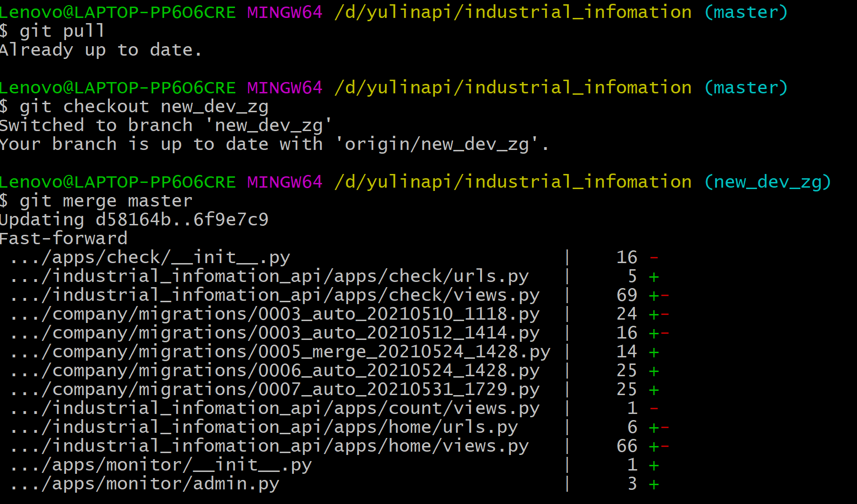
Task: Click the change count '14' in diffstat
Action: click(x=627, y=352)
